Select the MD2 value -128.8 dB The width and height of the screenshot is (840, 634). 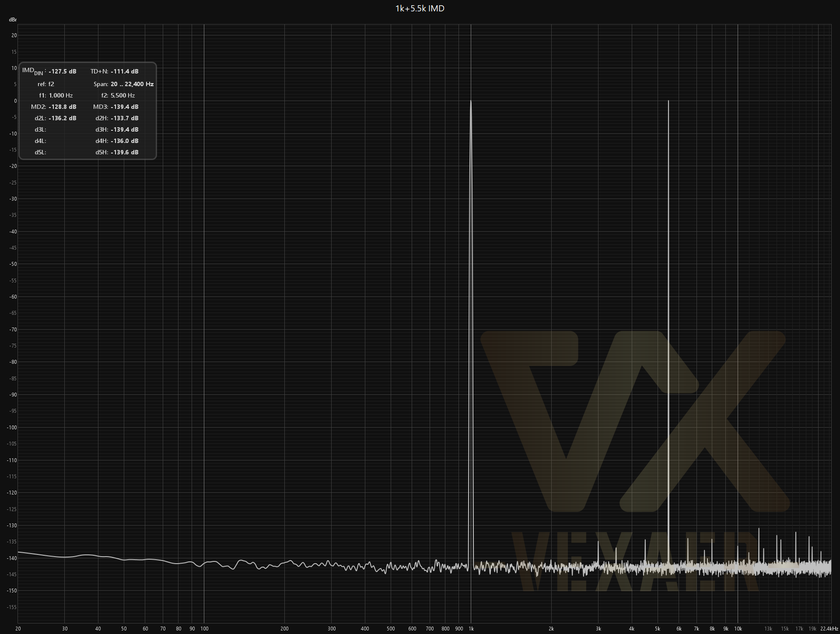(x=63, y=107)
